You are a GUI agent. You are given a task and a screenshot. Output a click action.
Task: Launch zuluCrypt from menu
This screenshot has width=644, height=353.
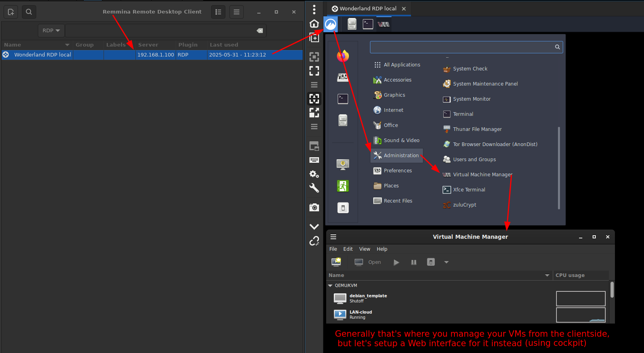(x=460, y=205)
